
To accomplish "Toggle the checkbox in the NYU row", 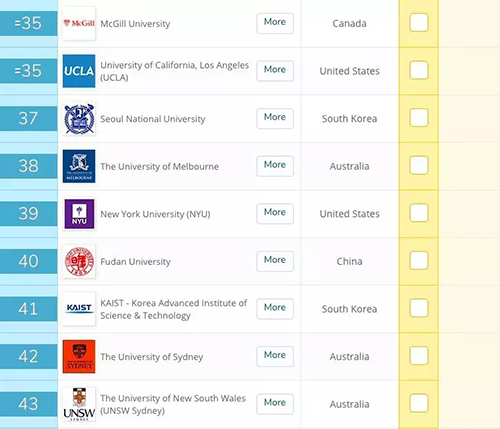I will pyautogui.click(x=419, y=213).
